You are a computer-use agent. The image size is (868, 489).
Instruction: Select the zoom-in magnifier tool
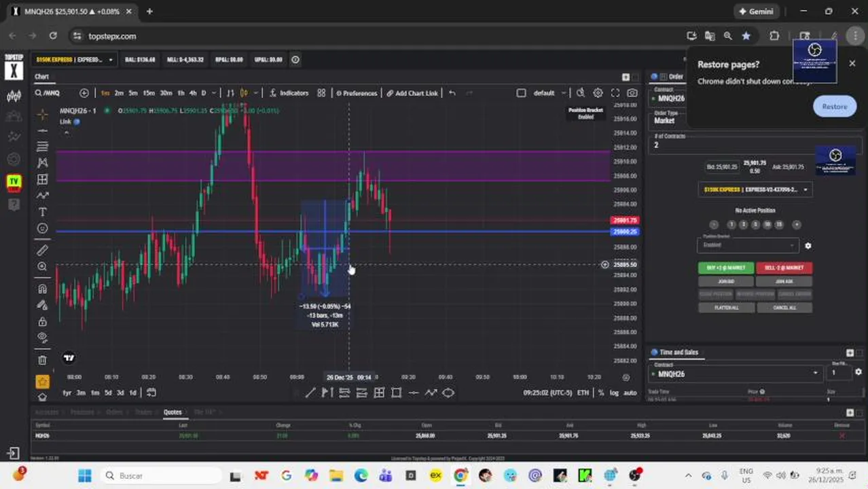(x=42, y=267)
